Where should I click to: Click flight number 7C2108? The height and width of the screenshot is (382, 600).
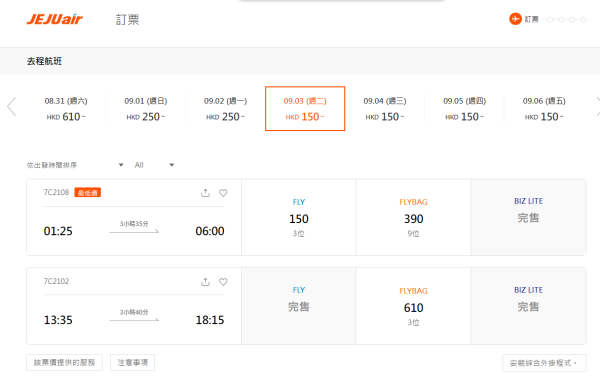coord(56,192)
